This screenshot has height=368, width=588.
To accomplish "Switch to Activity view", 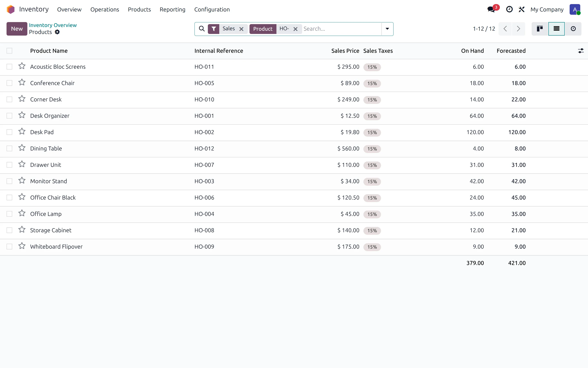I will pos(573,29).
